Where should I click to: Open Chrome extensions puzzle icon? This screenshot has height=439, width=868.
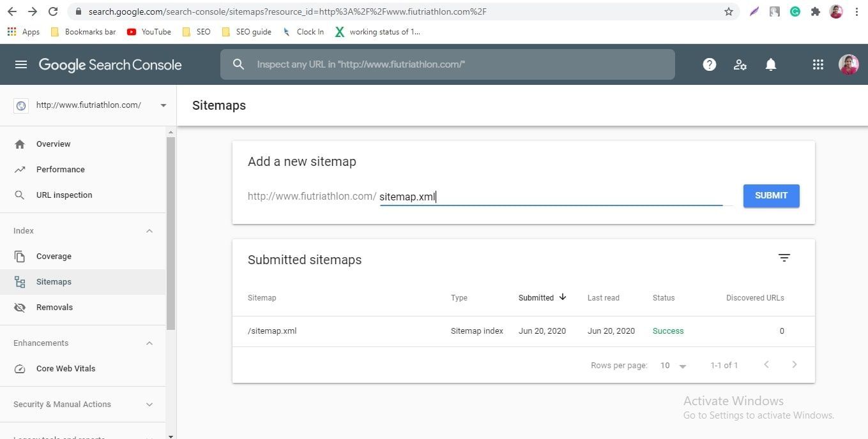[815, 11]
